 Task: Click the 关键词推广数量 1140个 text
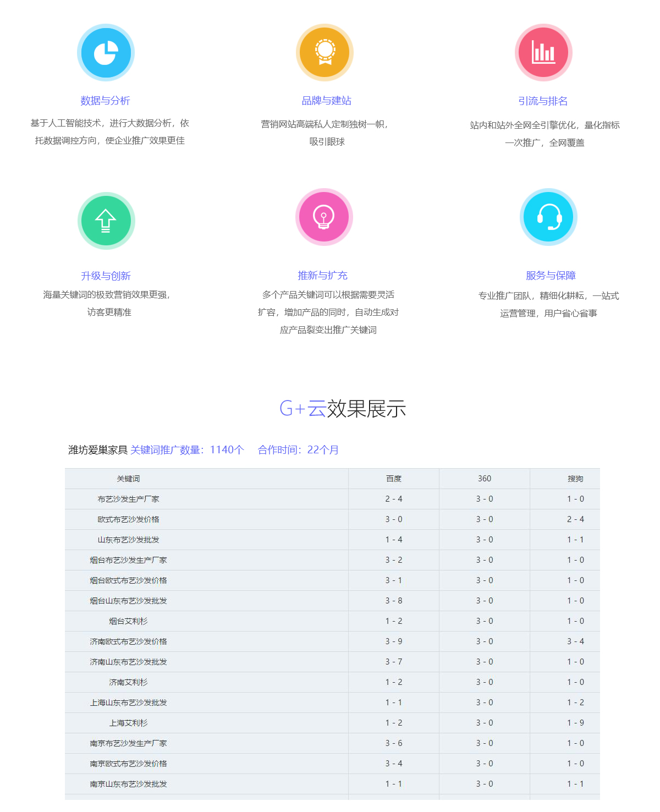pos(187,450)
